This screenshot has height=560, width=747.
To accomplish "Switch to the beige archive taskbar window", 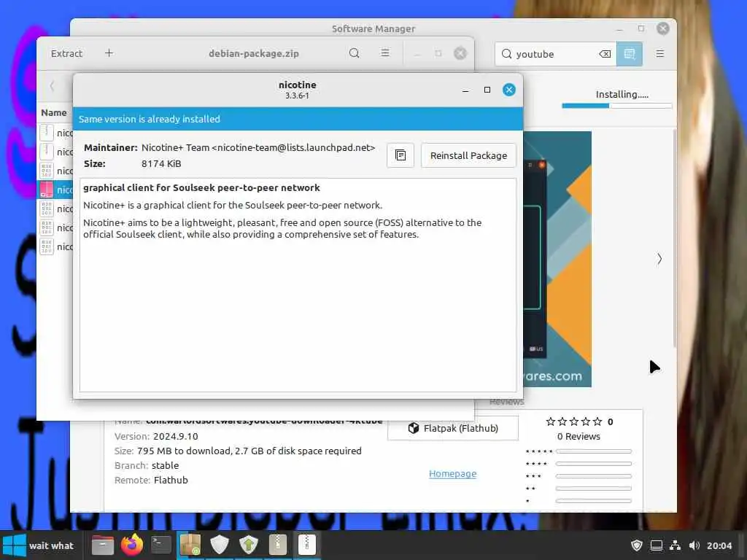I will pyautogui.click(x=278, y=545).
